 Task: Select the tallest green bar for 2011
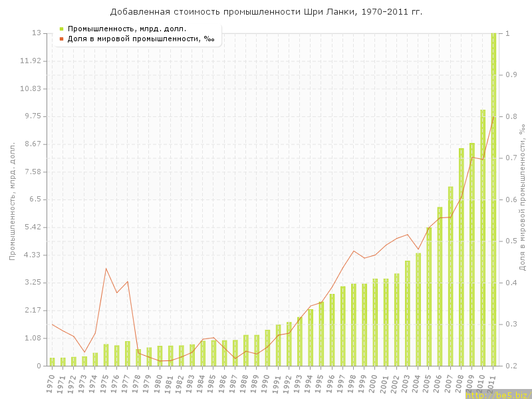coord(493,199)
